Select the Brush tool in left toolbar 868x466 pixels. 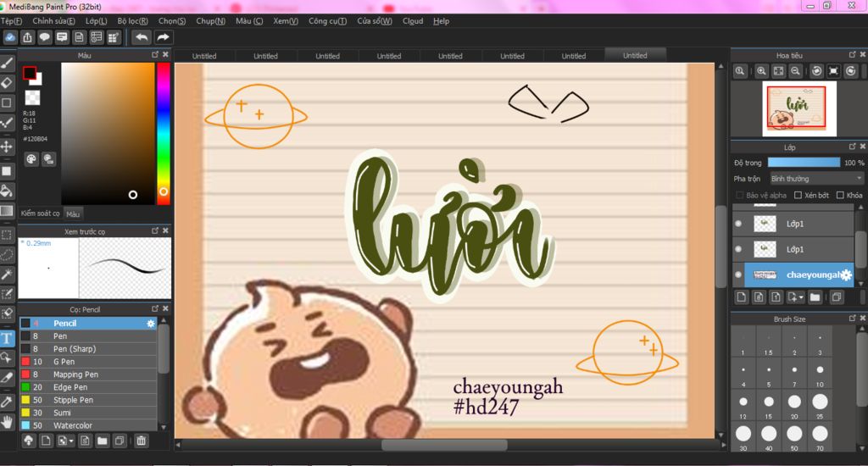click(x=7, y=63)
